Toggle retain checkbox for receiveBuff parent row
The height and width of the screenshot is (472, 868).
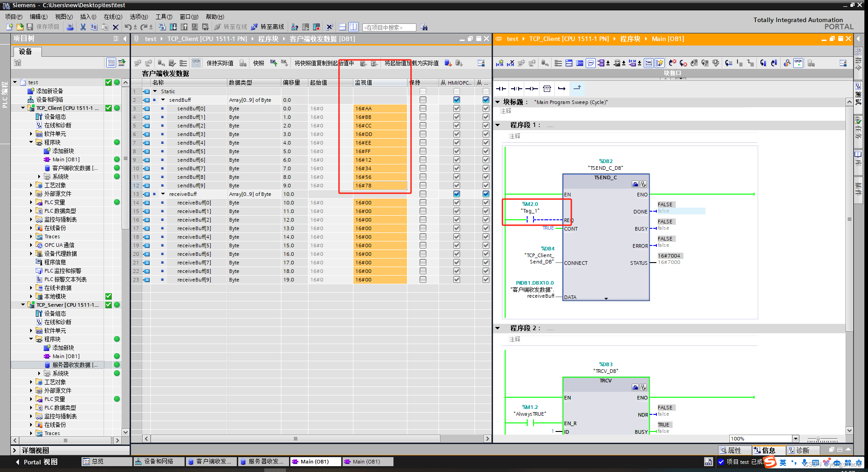coord(423,194)
